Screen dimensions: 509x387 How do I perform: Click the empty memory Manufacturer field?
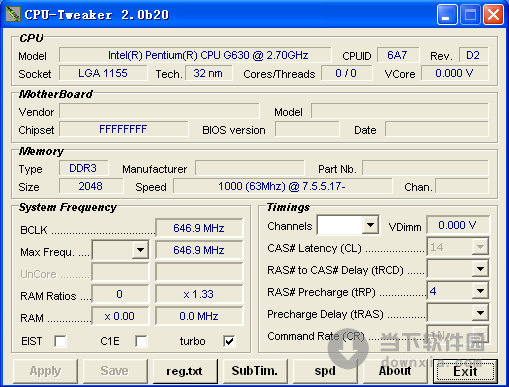[x=250, y=168]
